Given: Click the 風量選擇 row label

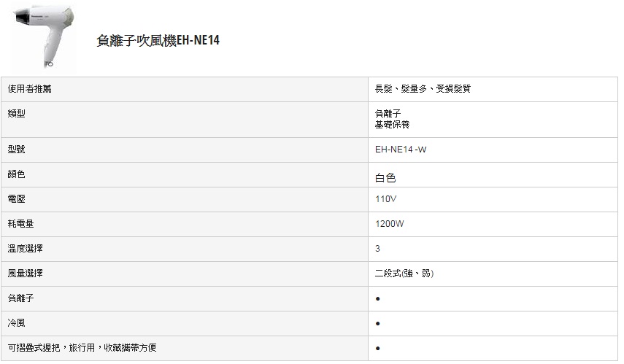Looking at the screenshot, I should tap(25, 274).
